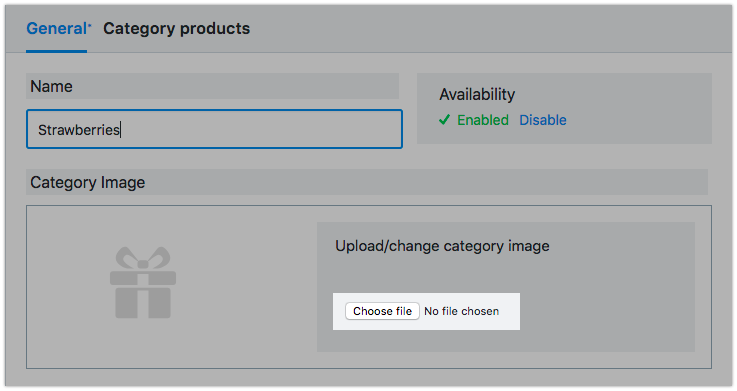Click the green Enabled checkmark icon
The image size is (737, 391).
coord(444,120)
